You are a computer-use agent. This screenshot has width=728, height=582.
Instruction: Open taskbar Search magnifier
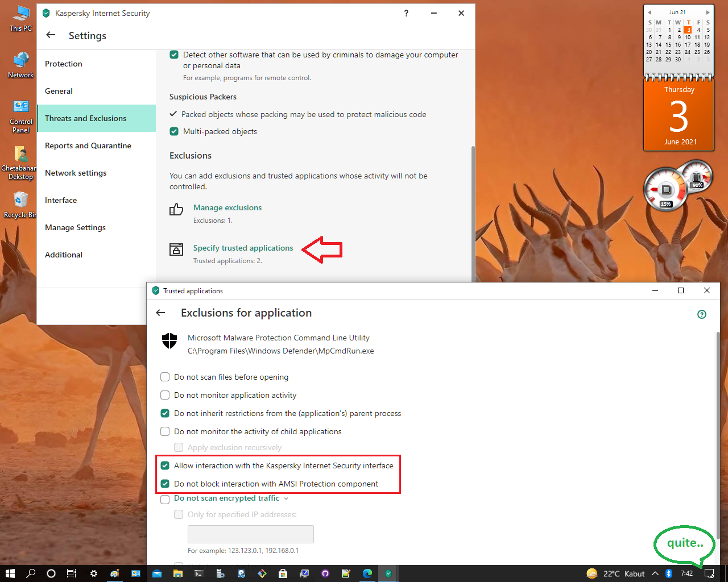click(31, 573)
